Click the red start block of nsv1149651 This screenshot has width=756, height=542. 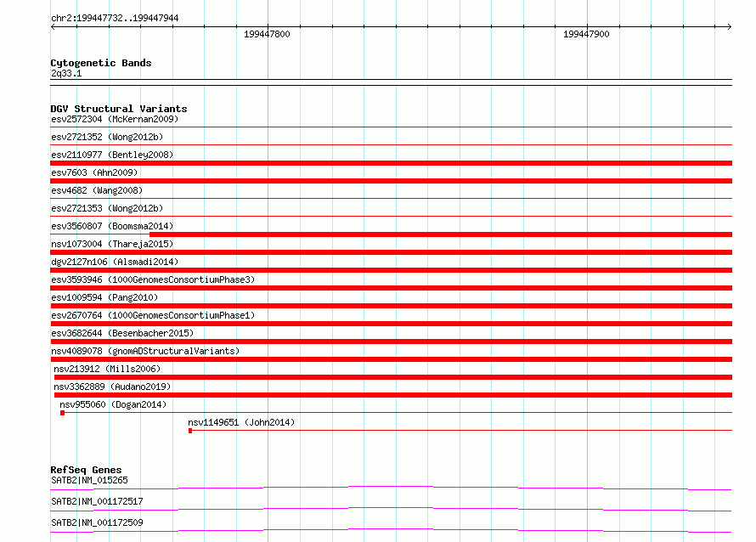[x=190, y=431]
